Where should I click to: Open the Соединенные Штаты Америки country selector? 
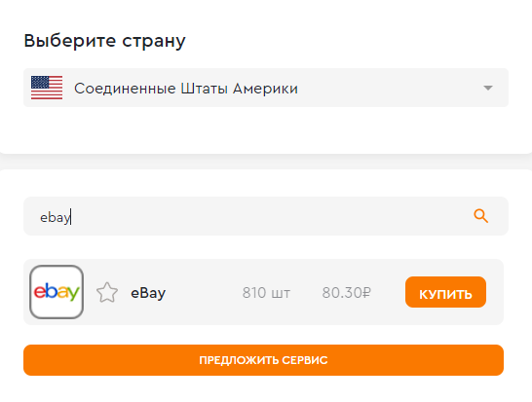click(x=266, y=88)
